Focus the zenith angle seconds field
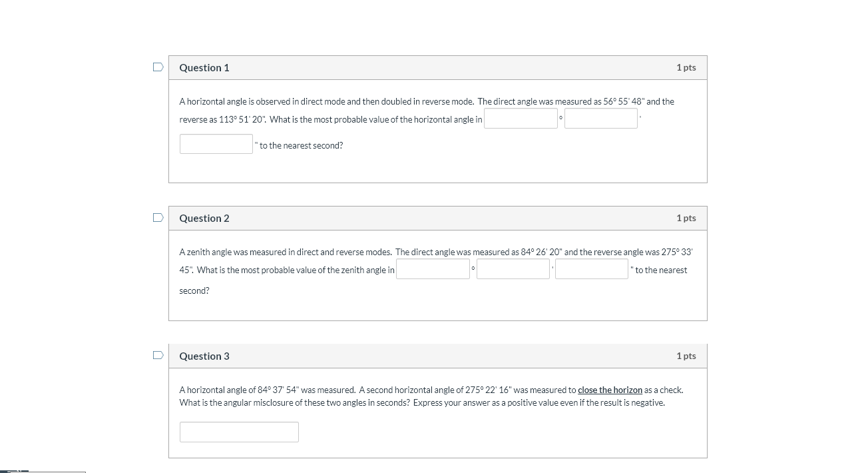 pos(592,269)
